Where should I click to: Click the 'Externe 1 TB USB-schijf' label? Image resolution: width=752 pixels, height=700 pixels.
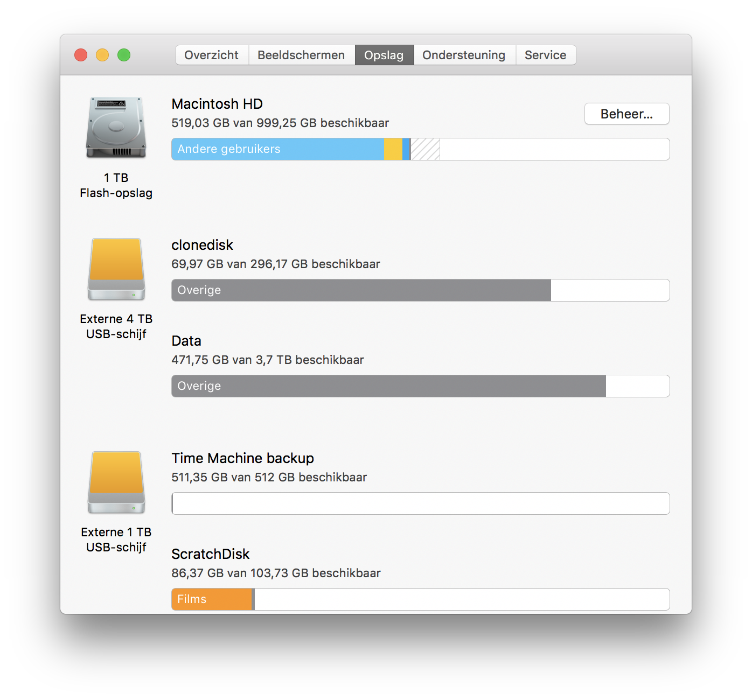[116, 540]
